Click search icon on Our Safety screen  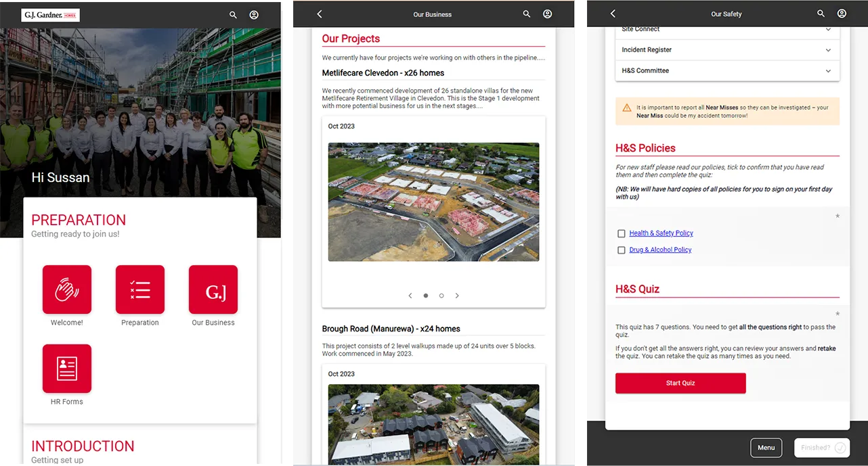pos(821,14)
